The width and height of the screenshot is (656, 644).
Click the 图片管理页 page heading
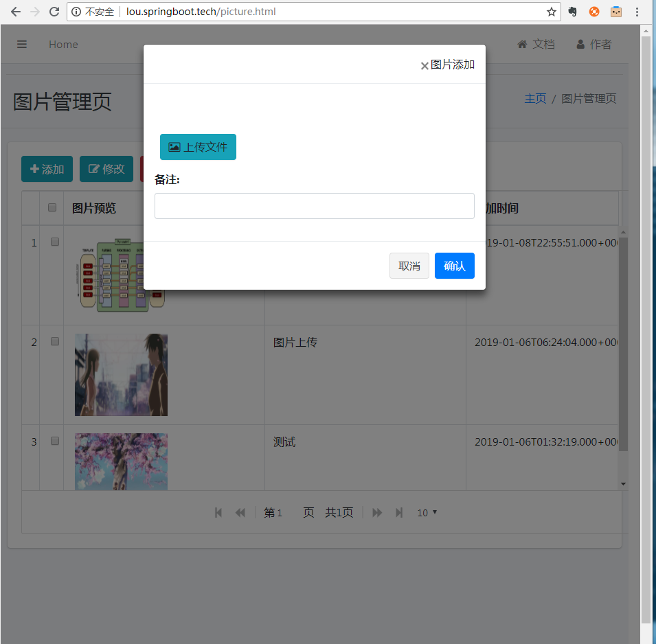(x=63, y=102)
